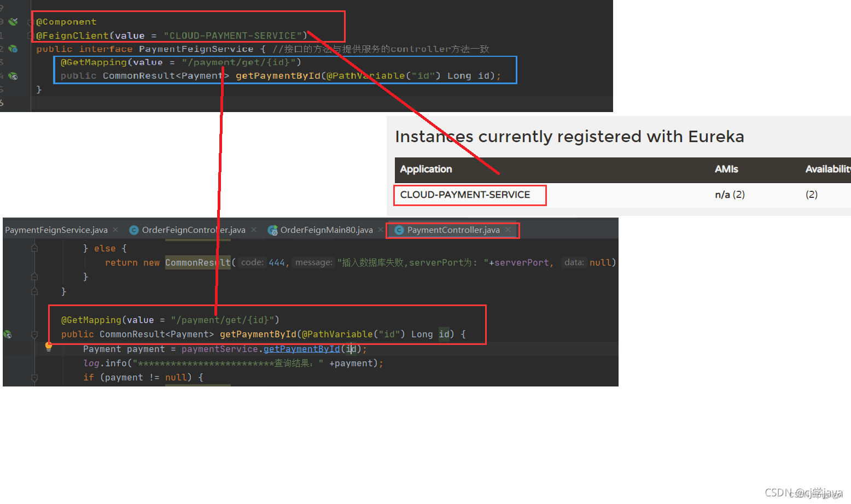Click the 444 code value
Viewport: 851px width, 504px height.
pos(277,263)
